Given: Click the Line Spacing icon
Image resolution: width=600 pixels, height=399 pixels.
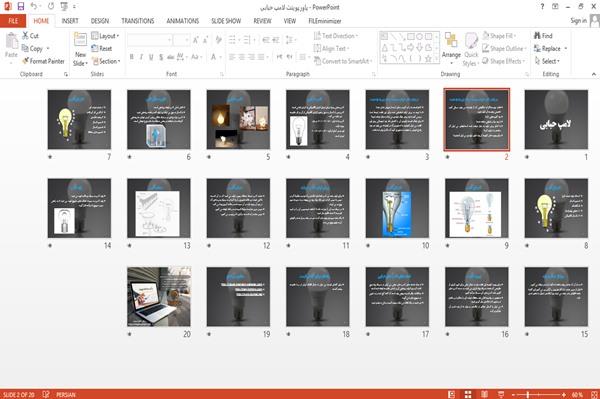Looking at the screenshot, I should [x=290, y=40].
